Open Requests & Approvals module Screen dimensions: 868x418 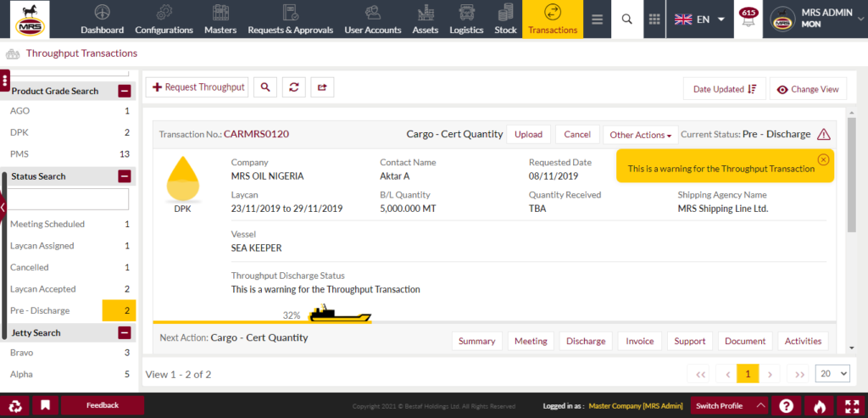pyautogui.click(x=290, y=20)
